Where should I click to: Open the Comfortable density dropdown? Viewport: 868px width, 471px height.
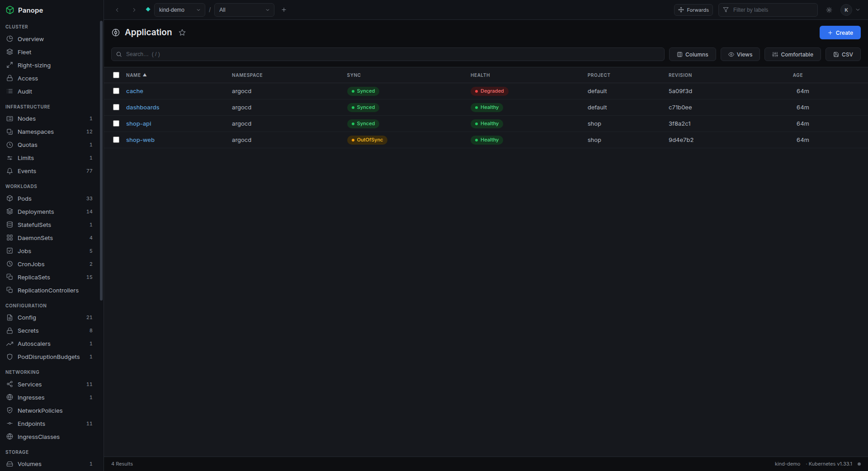pos(793,54)
